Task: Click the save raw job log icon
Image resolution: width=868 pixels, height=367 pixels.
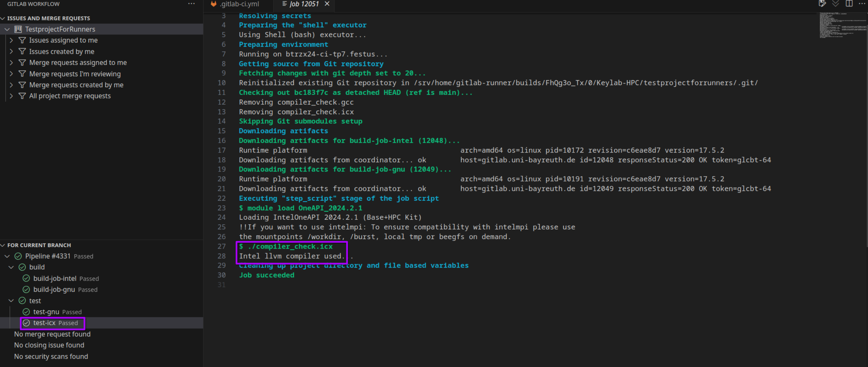Action: coord(822,4)
